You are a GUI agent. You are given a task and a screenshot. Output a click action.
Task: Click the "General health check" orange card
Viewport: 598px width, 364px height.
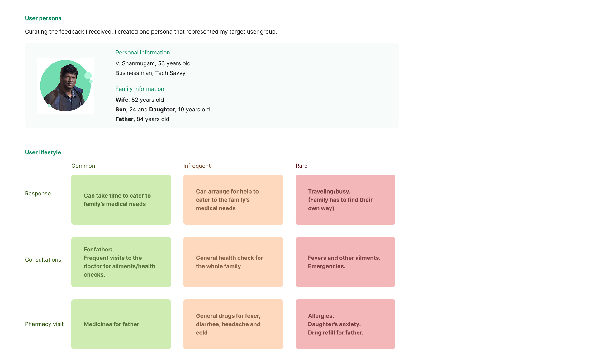click(x=233, y=262)
